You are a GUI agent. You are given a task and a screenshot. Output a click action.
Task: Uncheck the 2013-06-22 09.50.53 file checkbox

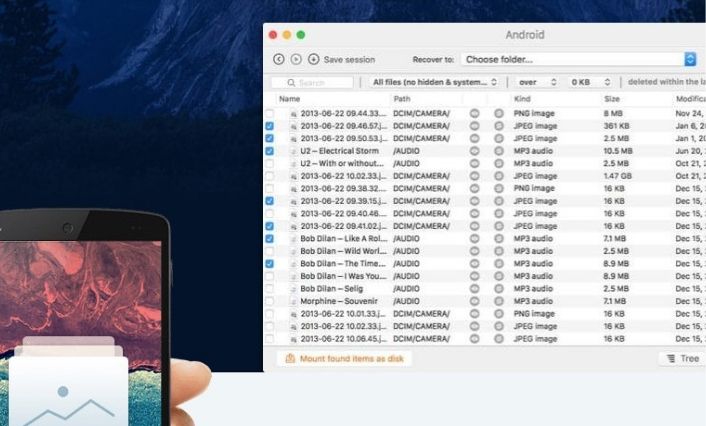[x=269, y=138]
